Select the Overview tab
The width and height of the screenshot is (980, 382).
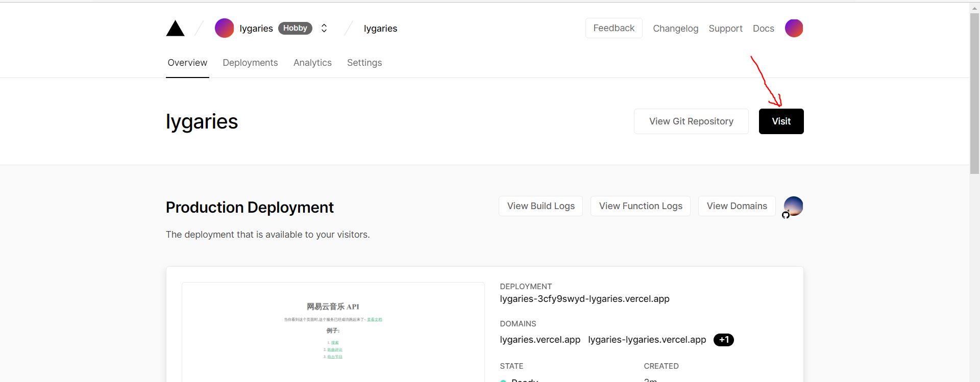187,63
